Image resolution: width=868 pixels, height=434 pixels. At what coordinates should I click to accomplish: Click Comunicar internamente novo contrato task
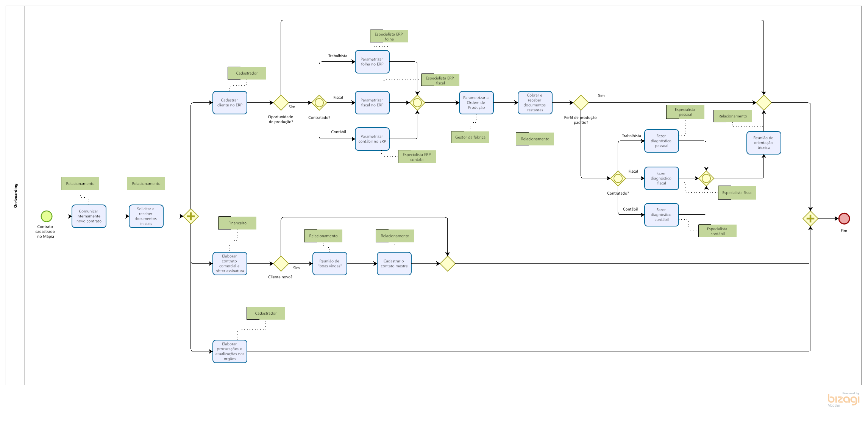click(89, 216)
